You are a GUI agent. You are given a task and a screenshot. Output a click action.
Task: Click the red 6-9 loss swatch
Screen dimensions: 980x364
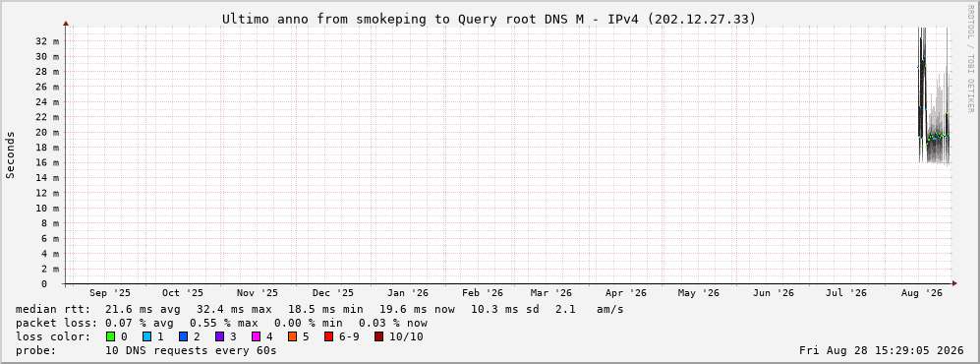pos(328,336)
